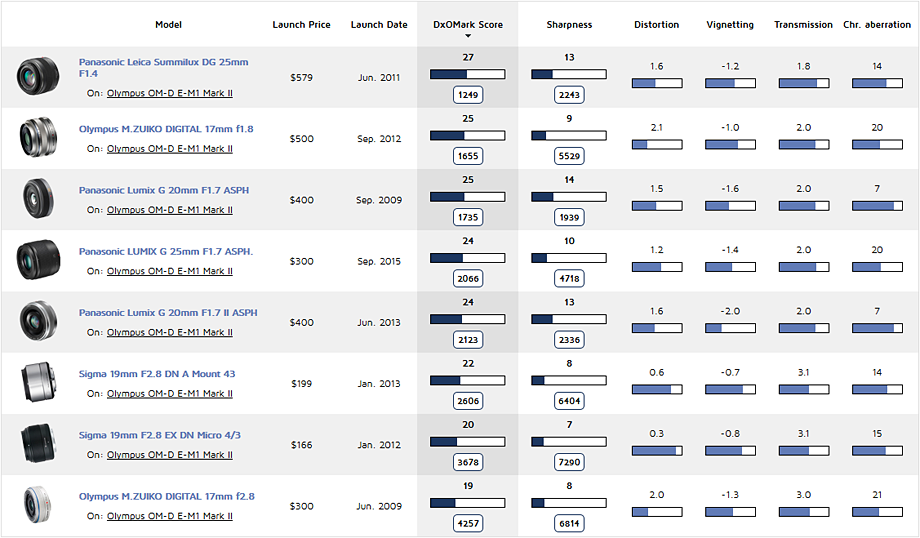Screen dimensions: 920x538
Task: Click the 2123 rank badge
Action: tap(468, 340)
